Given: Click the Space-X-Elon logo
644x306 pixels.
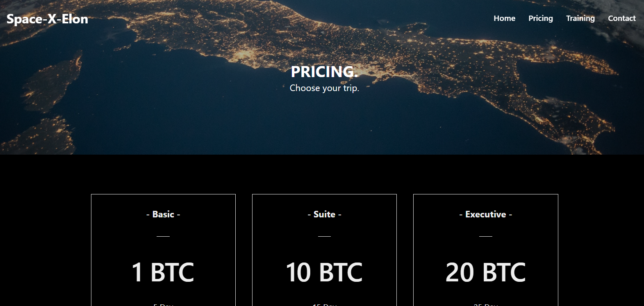Looking at the screenshot, I should [47, 19].
